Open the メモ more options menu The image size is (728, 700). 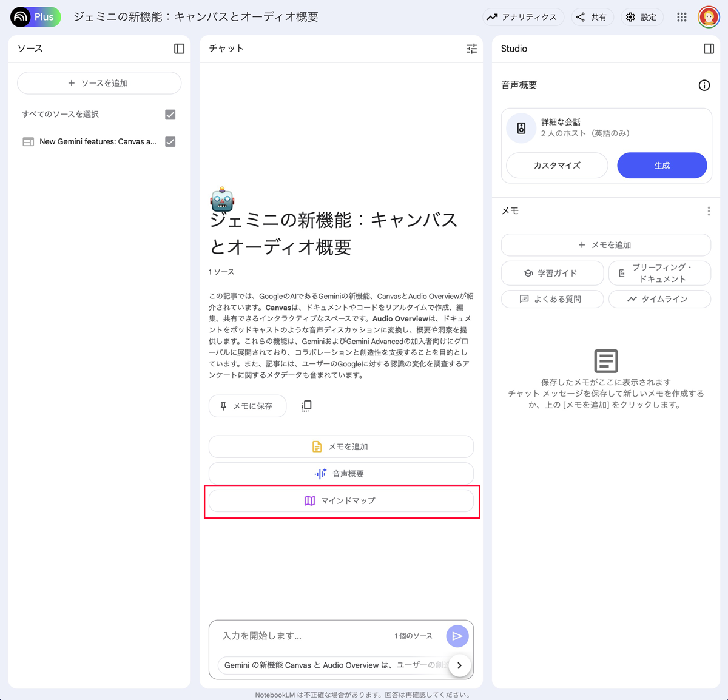coord(709,211)
